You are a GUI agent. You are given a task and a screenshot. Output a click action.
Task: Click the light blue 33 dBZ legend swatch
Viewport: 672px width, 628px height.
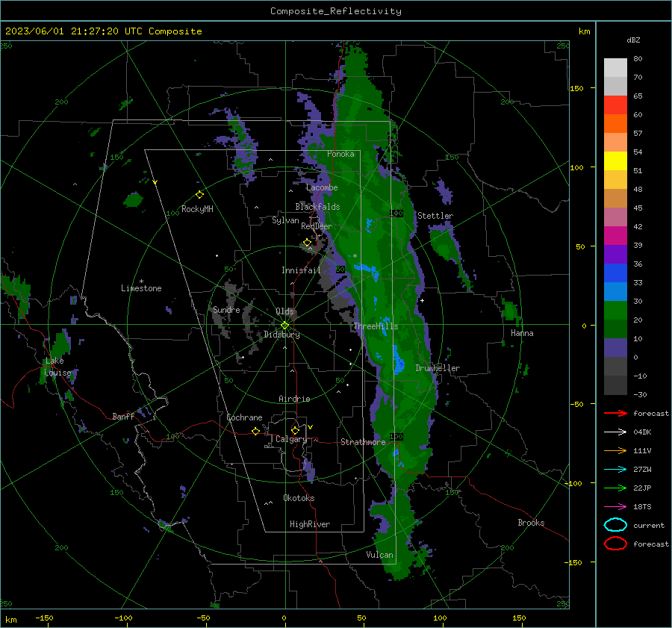(615, 292)
